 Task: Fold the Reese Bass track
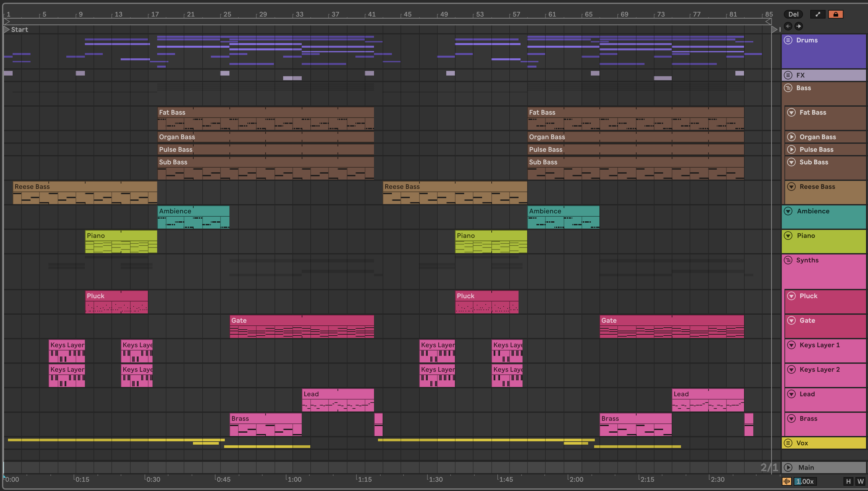[x=791, y=187]
